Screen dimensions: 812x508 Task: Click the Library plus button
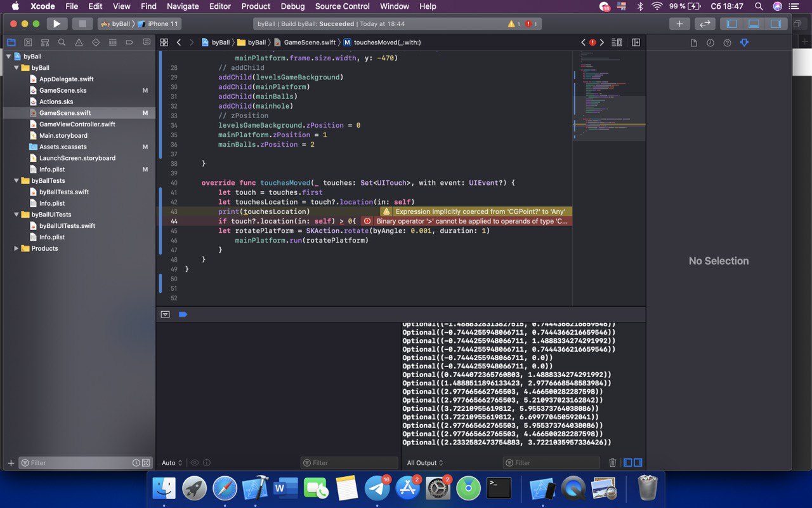coord(679,23)
